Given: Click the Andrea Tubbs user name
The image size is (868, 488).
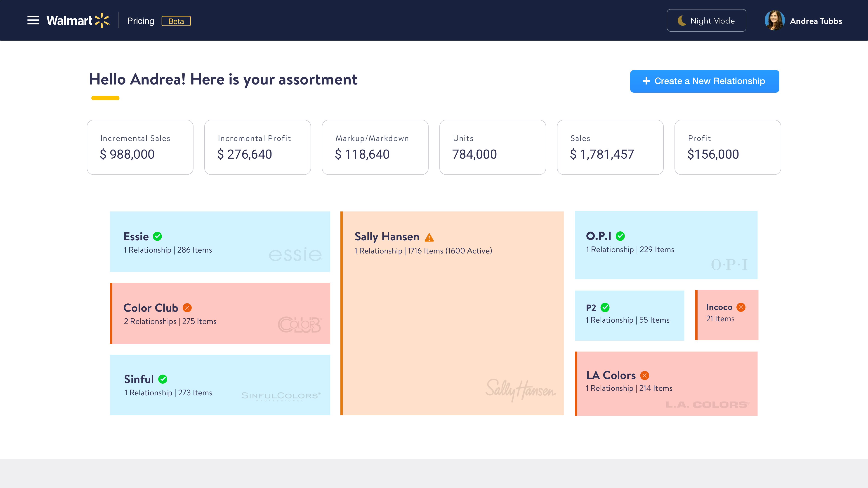Looking at the screenshot, I should point(816,21).
